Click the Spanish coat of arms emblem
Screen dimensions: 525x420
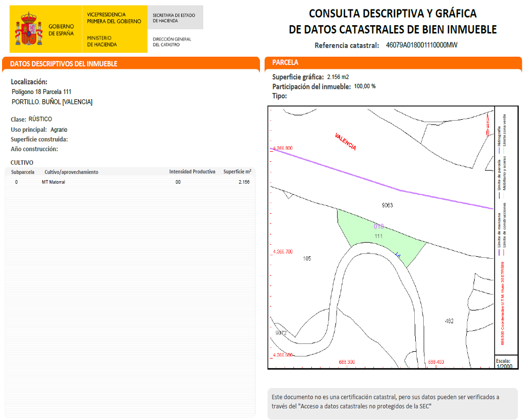click(28, 29)
